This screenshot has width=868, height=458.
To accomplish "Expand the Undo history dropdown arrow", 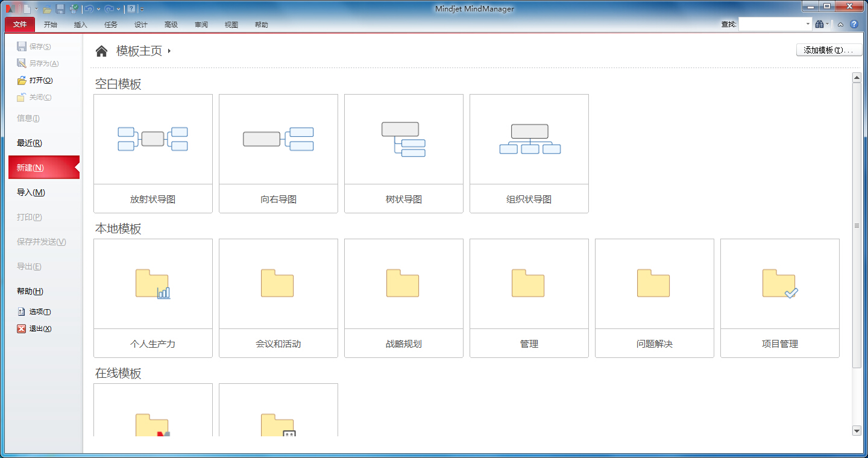I will (98, 8).
